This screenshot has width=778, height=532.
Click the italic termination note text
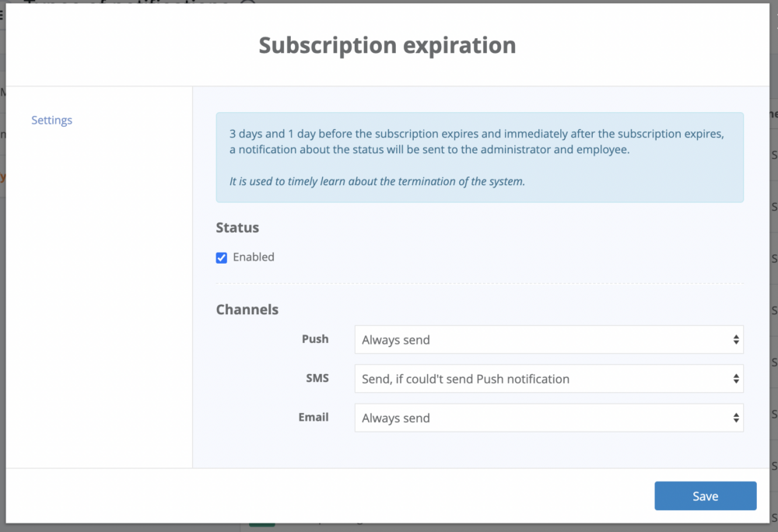tap(377, 182)
